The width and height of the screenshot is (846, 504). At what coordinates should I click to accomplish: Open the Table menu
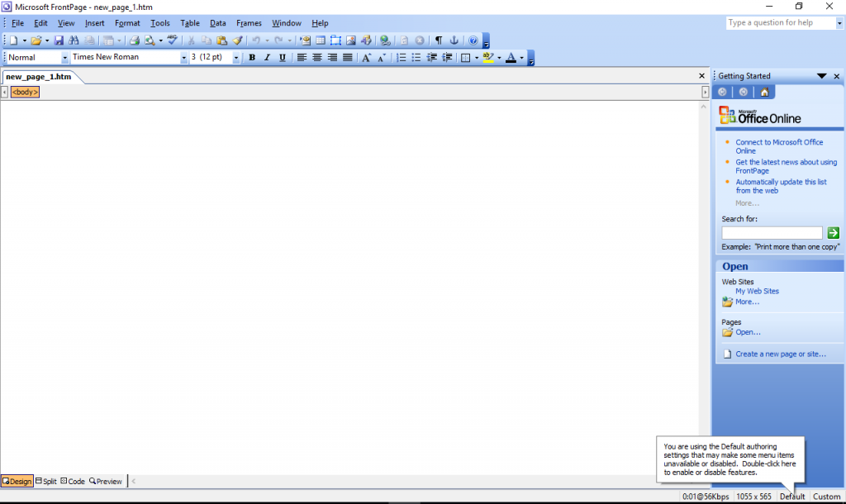tap(190, 23)
